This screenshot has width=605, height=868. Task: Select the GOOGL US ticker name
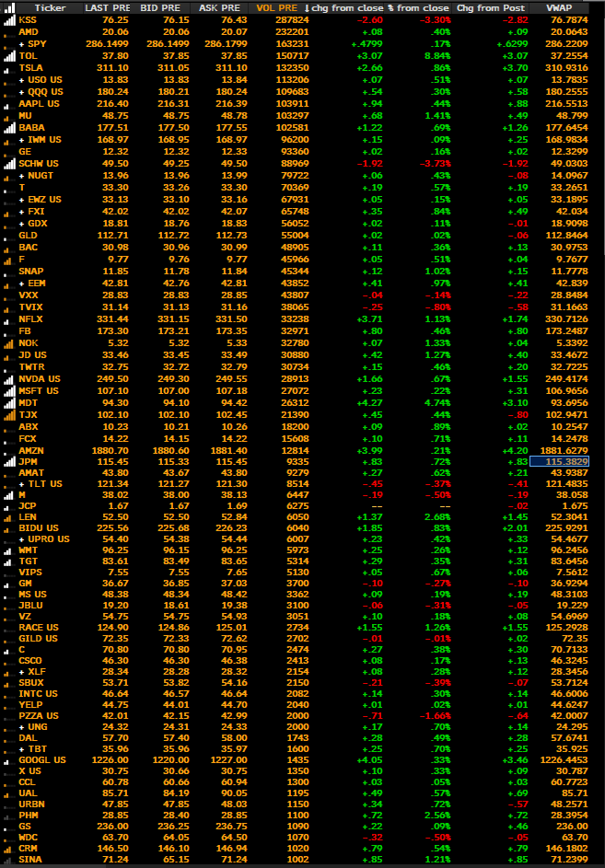42,760
